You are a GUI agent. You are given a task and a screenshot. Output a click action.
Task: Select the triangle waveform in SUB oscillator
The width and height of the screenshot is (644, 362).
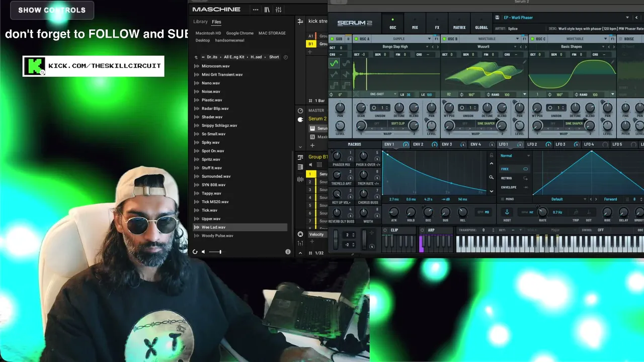pos(334,74)
